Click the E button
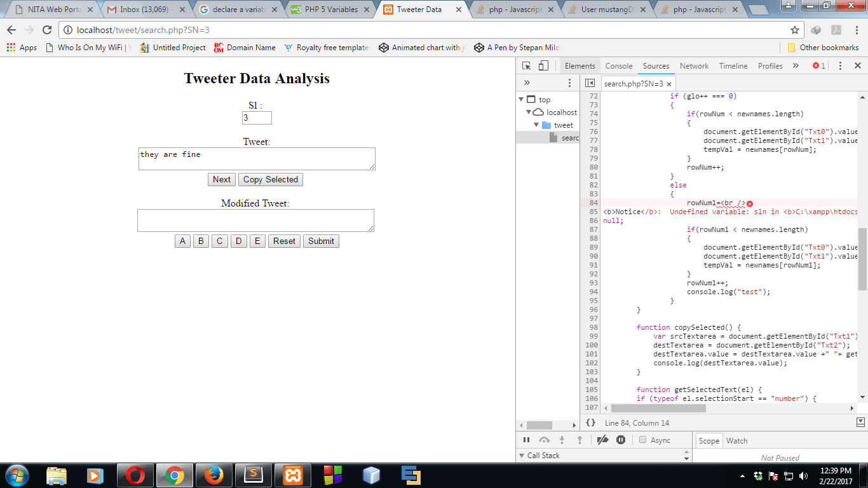This screenshot has width=868, height=488. (257, 241)
